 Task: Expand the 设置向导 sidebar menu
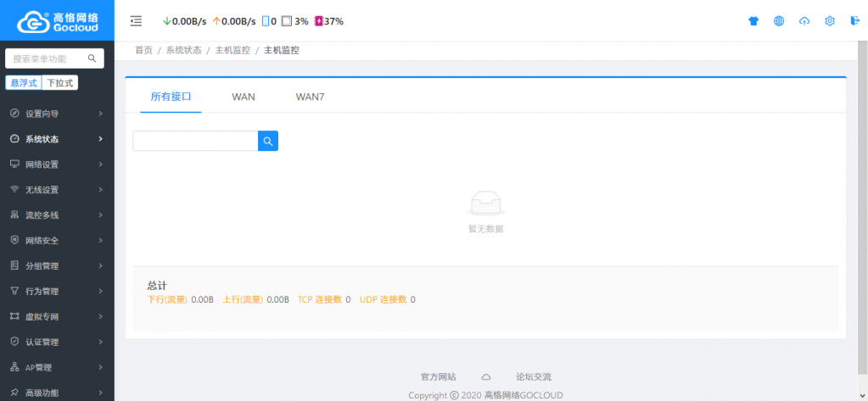pos(57,114)
